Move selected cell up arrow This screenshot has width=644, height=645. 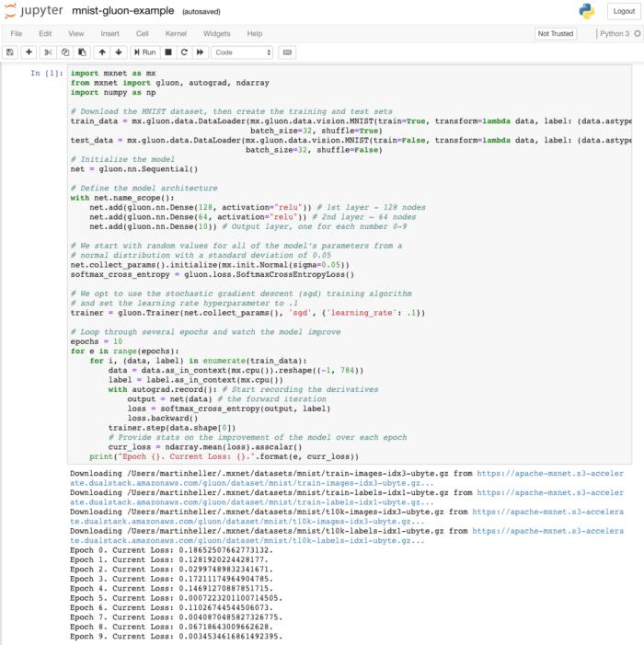point(102,52)
